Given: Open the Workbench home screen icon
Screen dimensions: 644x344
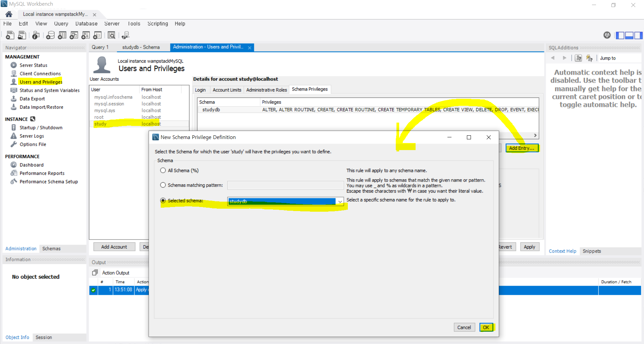Looking at the screenshot, I should pyautogui.click(x=9, y=14).
